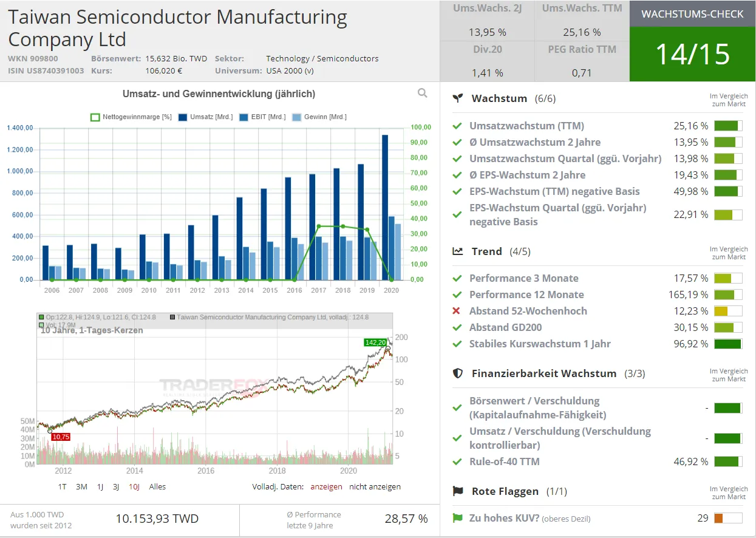Click checkmark beside Performance 12 Monate

[458, 295]
